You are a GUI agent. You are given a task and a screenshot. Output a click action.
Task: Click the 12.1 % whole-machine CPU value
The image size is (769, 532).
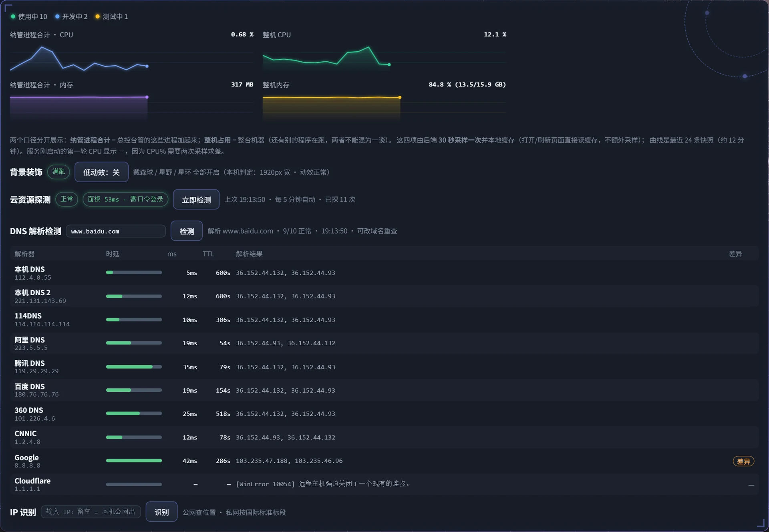coord(495,34)
